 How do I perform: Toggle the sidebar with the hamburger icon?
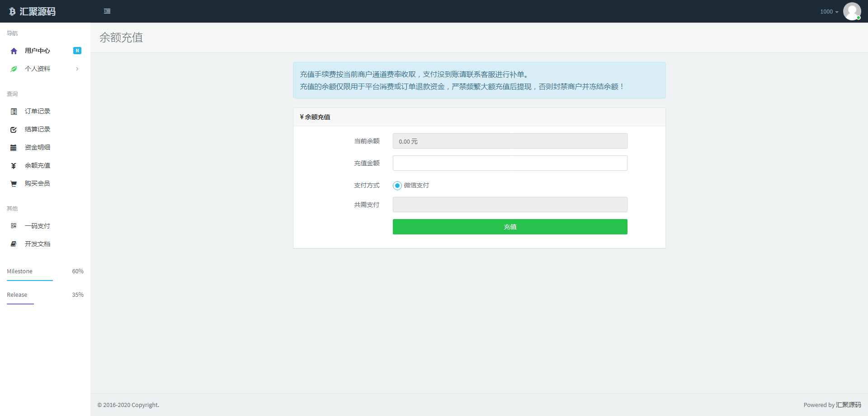[107, 11]
